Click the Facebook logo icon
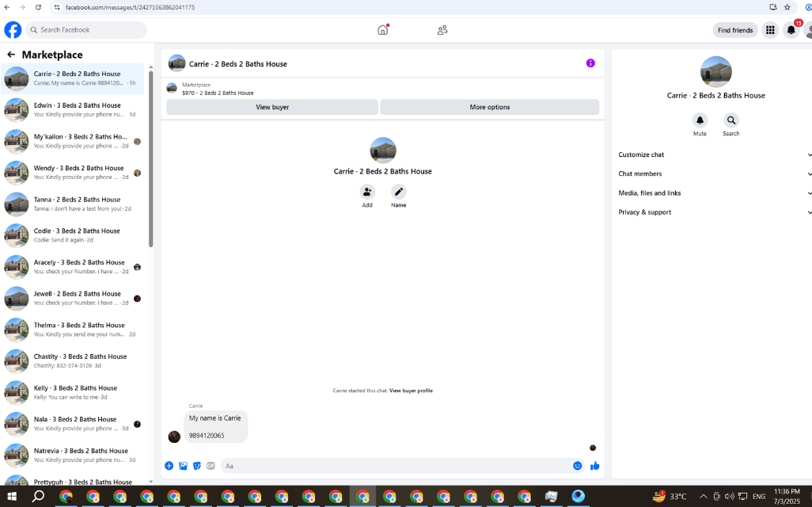 coord(13,30)
